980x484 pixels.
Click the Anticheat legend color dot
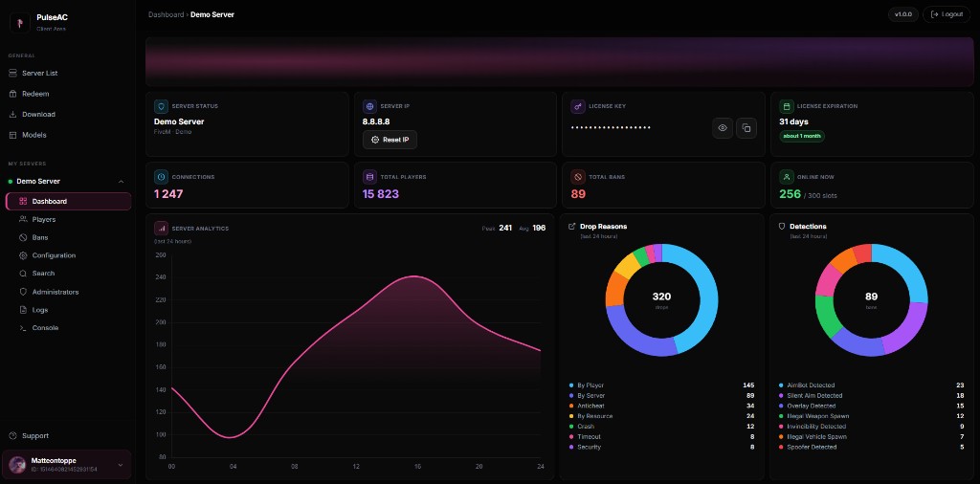point(571,406)
